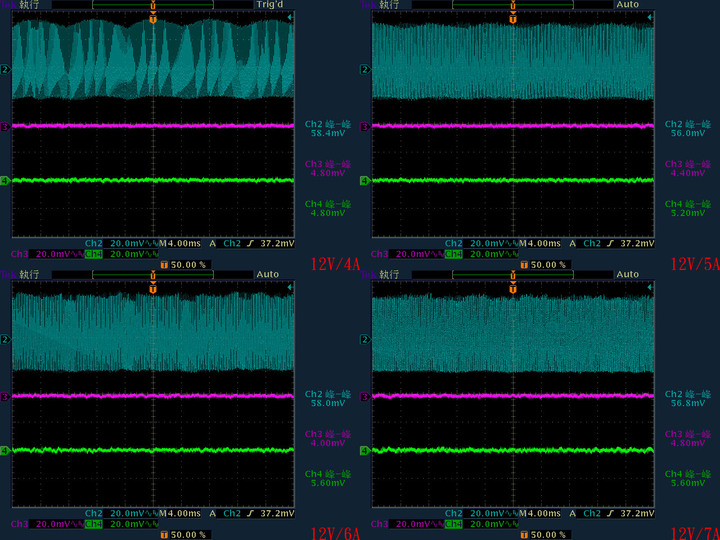
Task: Click the Ch3 magenta ground marker in the 12V/4A capture
Action: pyautogui.click(x=5, y=127)
